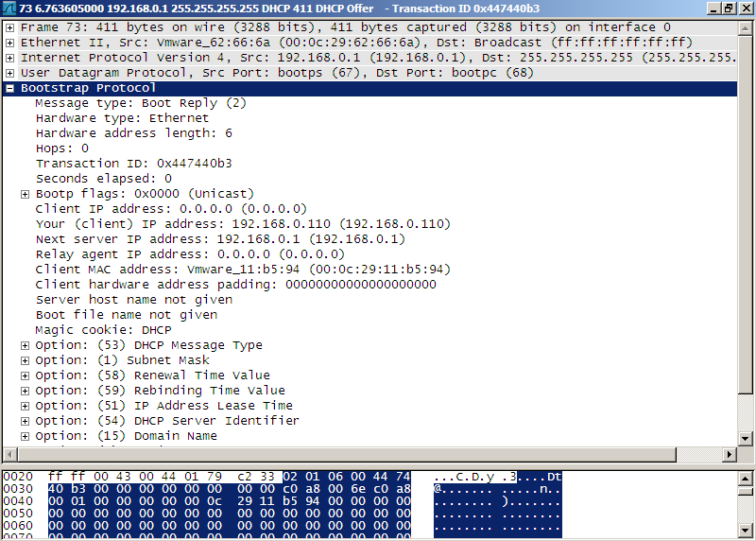Expand Internet Protocol Version 4 details

pos(9,58)
